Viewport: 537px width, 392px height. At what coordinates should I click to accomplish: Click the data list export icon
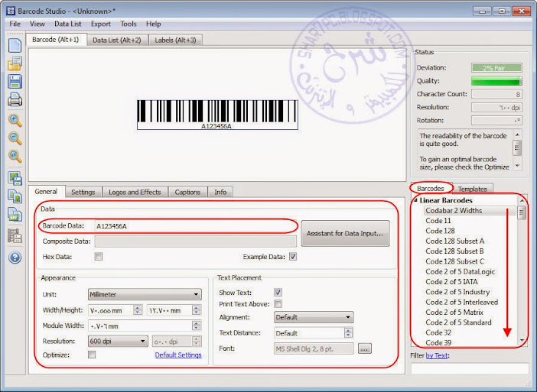(x=15, y=235)
